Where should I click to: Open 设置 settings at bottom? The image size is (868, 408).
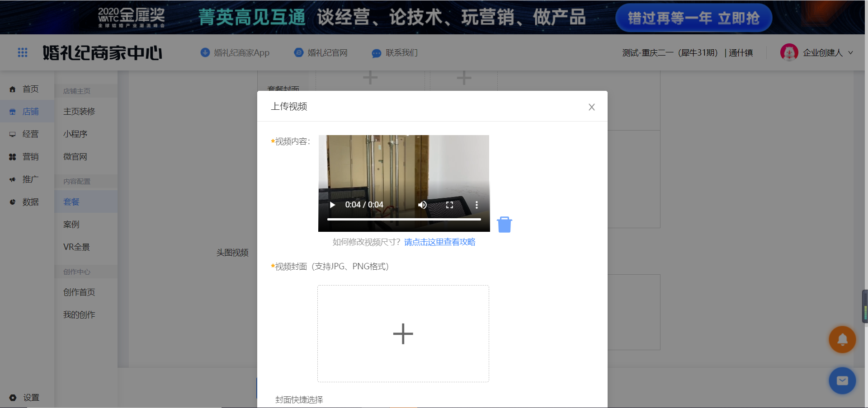pyautogui.click(x=31, y=398)
